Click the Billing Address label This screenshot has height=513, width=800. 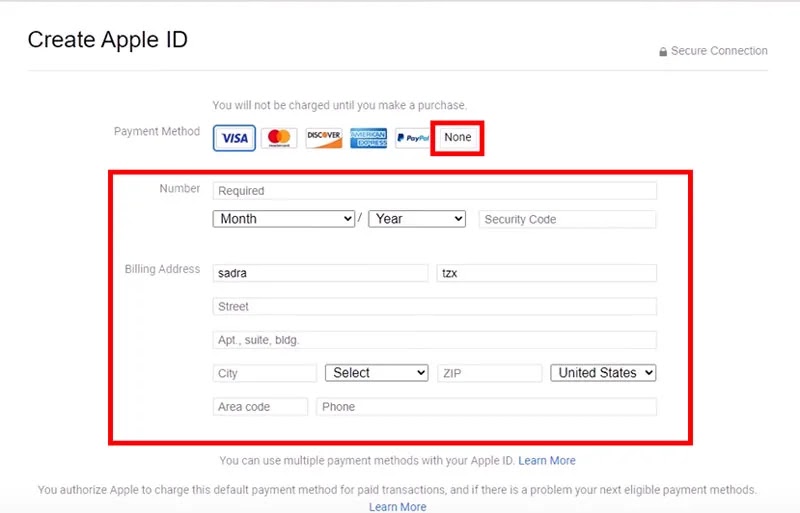162,269
